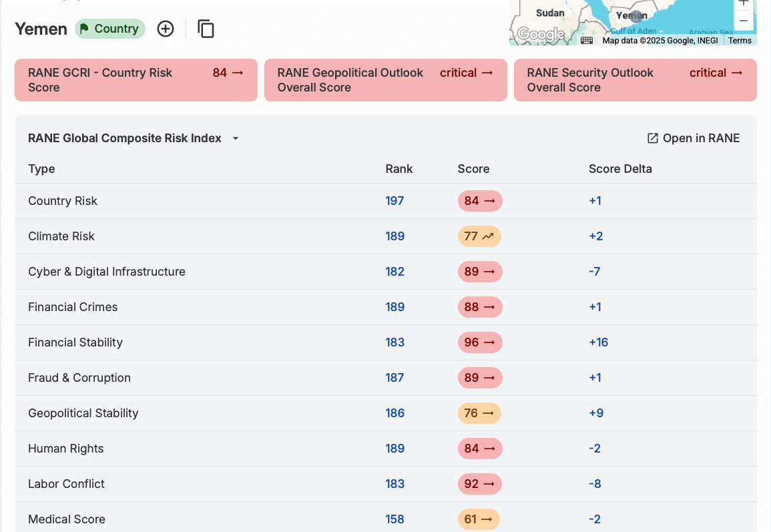771x532 pixels.
Task: Click the Open in RANE link
Action: pyautogui.click(x=694, y=138)
